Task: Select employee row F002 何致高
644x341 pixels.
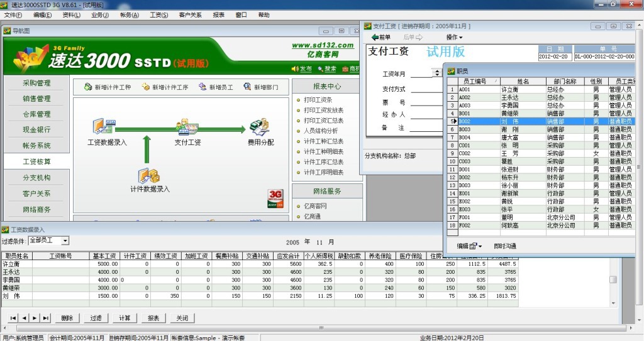Action: (541, 225)
